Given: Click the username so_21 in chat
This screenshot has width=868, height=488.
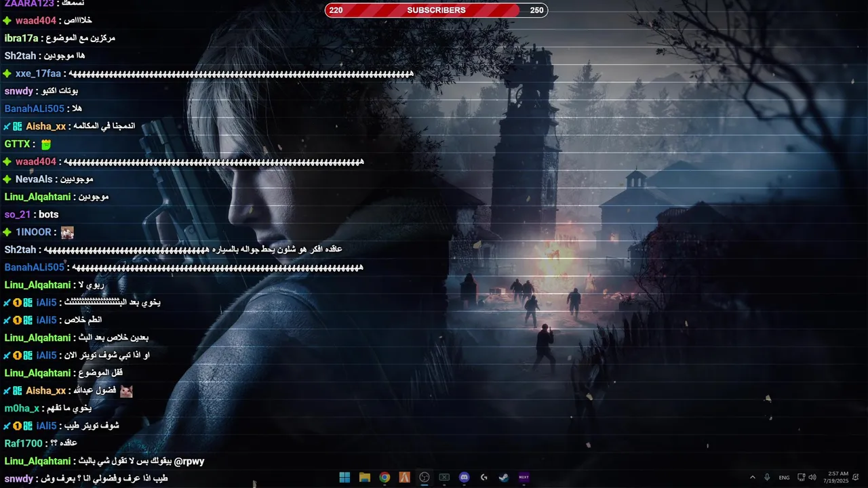Looking at the screenshot, I should [x=18, y=214].
